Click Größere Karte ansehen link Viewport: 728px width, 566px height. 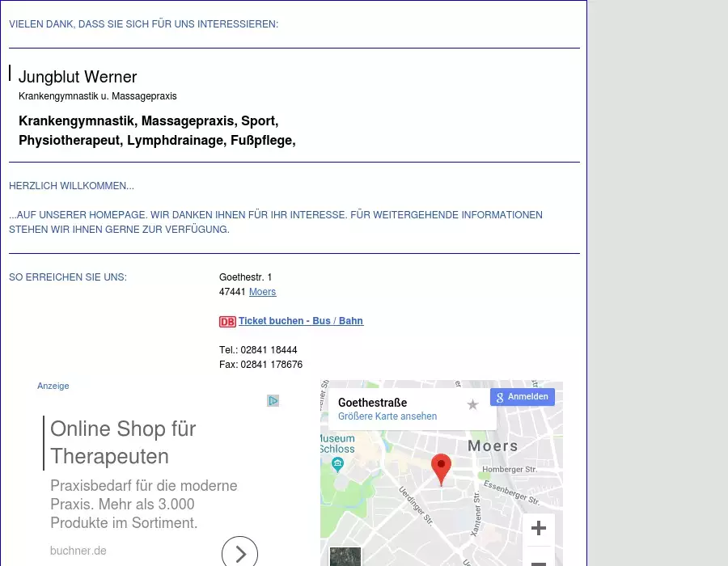[387, 416]
